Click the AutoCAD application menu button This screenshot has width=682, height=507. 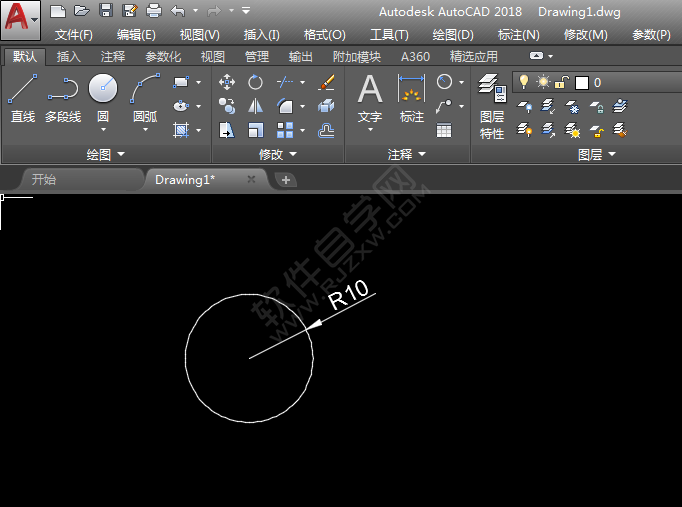(x=20, y=19)
